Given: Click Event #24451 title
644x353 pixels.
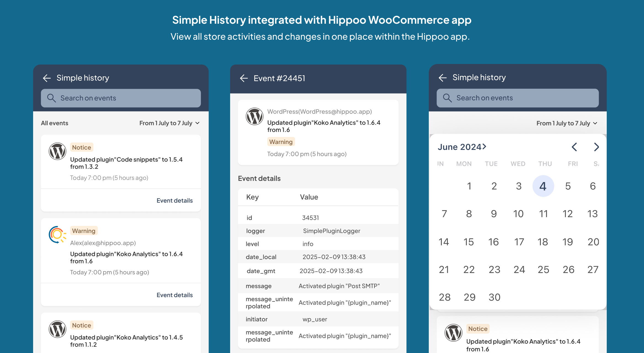Looking at the screenshot, I should tap(279, 78).
